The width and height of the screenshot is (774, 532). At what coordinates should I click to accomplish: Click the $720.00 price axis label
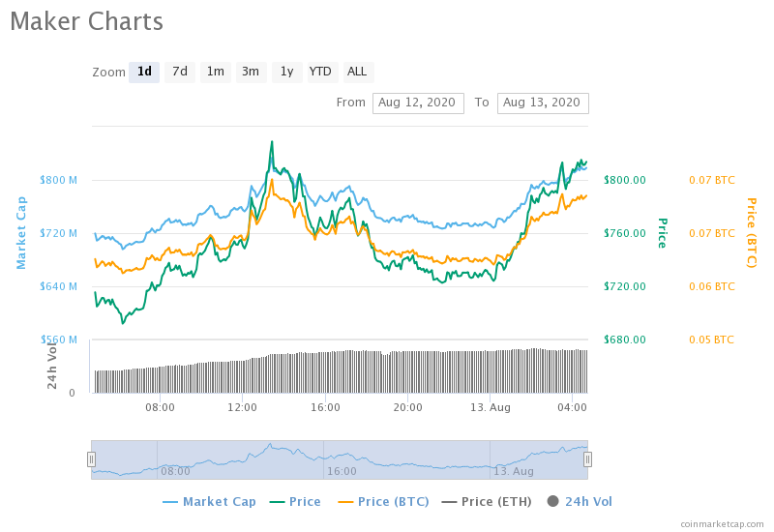point(624,286)
